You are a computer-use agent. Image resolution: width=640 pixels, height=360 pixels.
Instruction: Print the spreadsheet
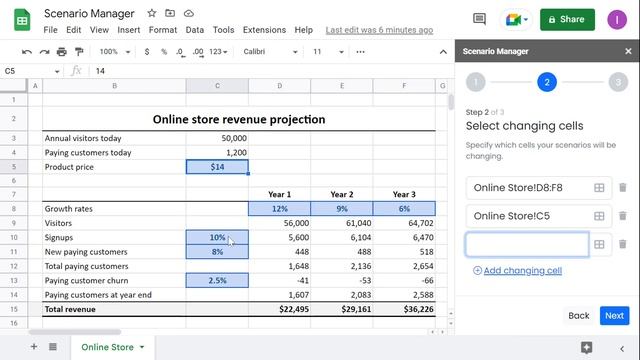[x=62, y=52]
